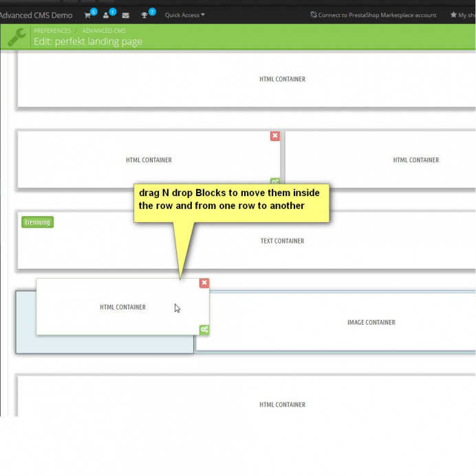Screen dimensions: 476x476
Task: Open the shopping cart orders notification icon
Action: click(x=88, y=15)
